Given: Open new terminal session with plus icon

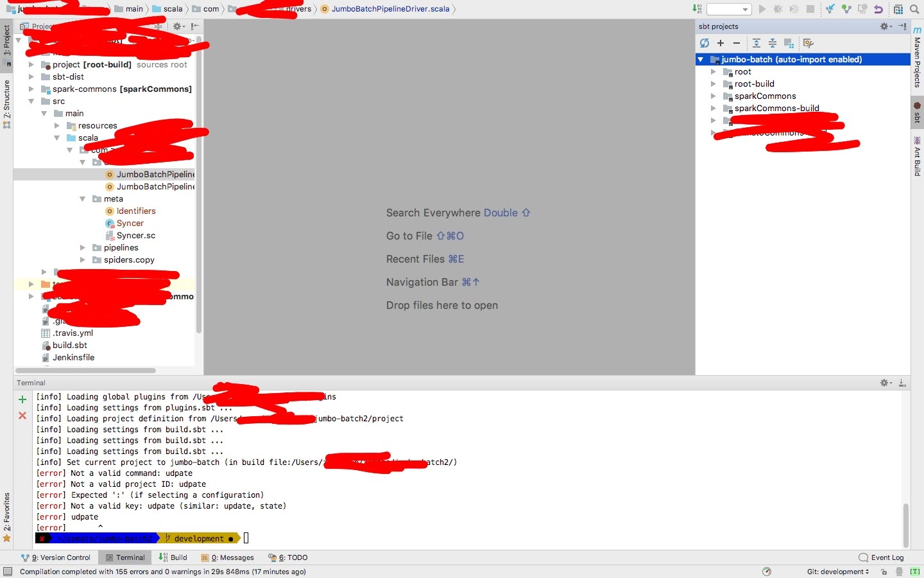Looking at the screenshot, I should coord(22,399).
